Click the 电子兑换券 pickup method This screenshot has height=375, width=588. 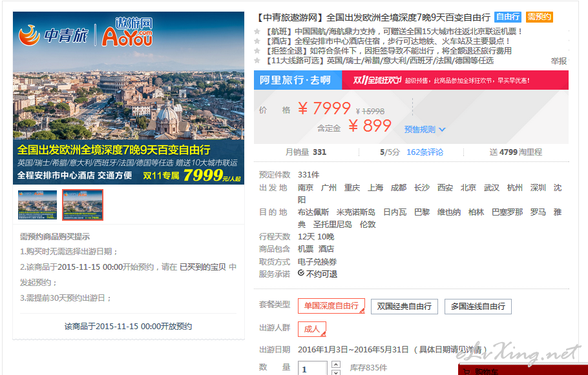pos(317,262)
